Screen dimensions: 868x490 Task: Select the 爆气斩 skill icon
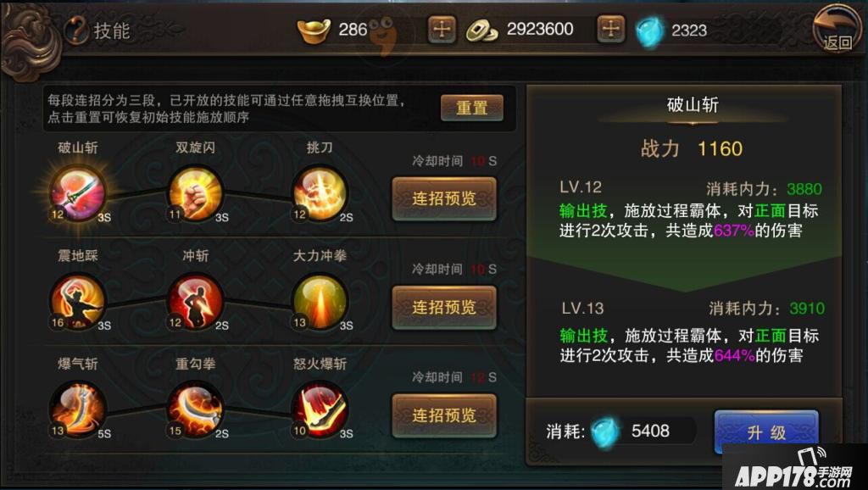[77, 410]
